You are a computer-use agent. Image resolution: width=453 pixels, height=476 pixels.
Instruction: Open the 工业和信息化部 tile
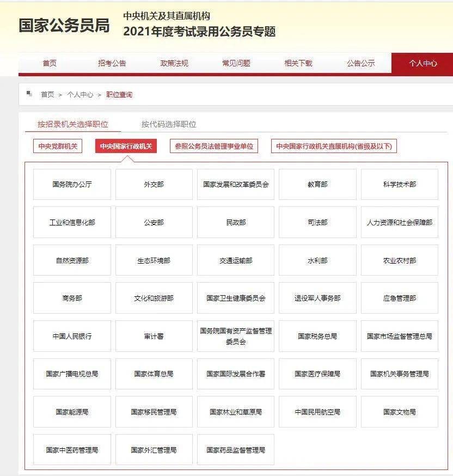point(72,222)
